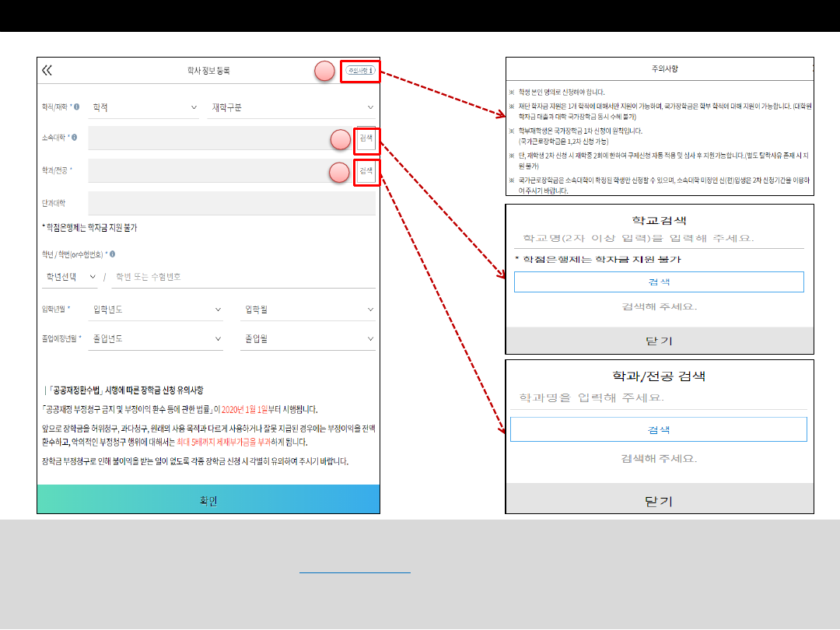Image resolution: width=840 pixels, height=630 pixels.
Task: Click the 학번 또는 수험번호 input field
Action: [x=243, y=277]
